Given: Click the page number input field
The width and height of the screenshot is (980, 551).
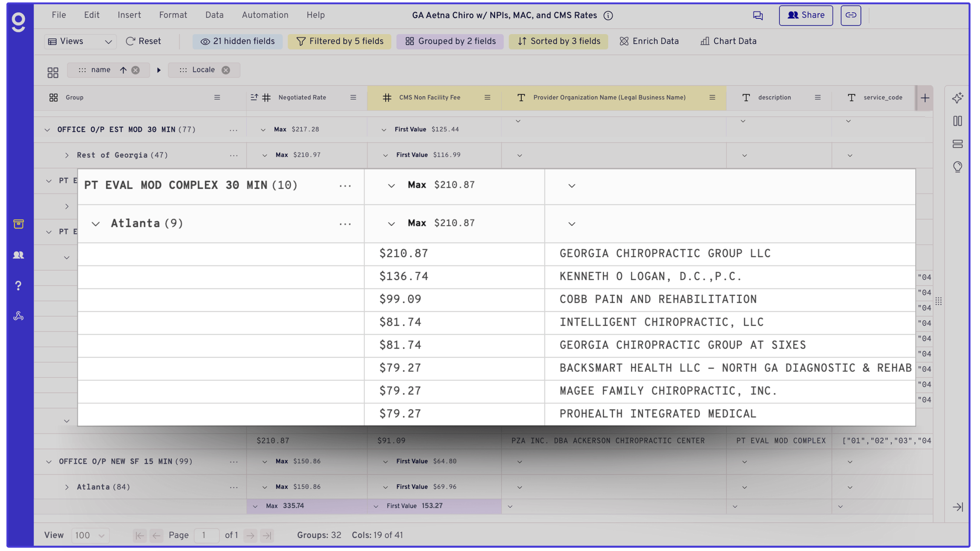Looking at the screenshot, I should click(x=206, y=536).
